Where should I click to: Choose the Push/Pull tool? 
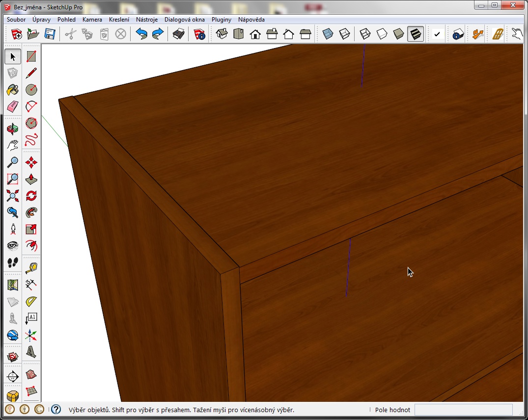tap(31, 179)
